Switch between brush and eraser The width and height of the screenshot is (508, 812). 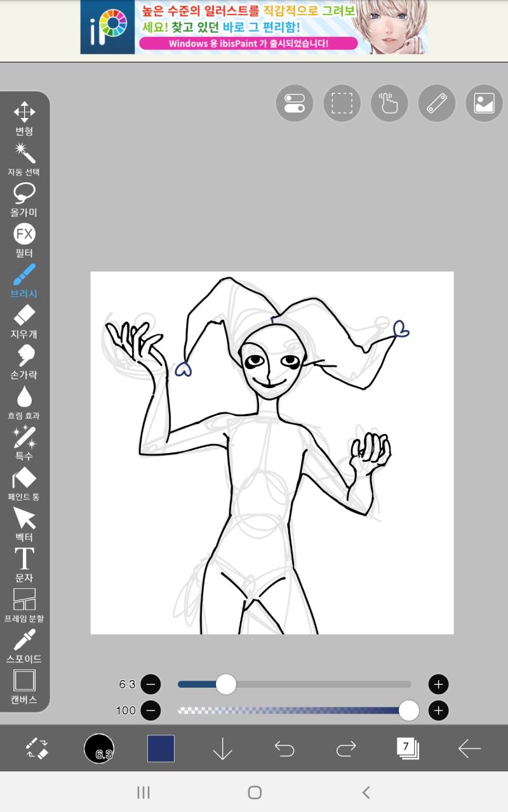tap(37, 749)
